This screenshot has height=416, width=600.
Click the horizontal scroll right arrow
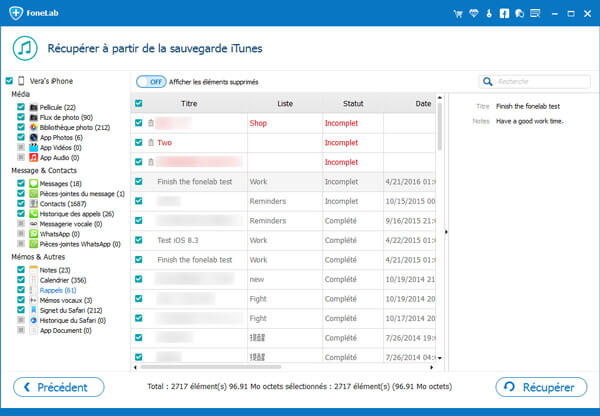(x=432, y=367)
